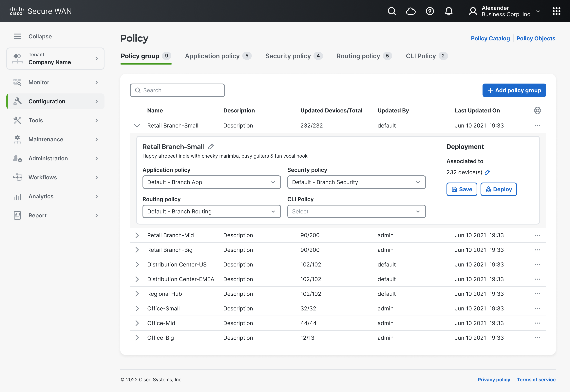Viewport: 570px width, 392px height.
Task: Open more options for Retail Branch-Big row
Action: [537, 250]
